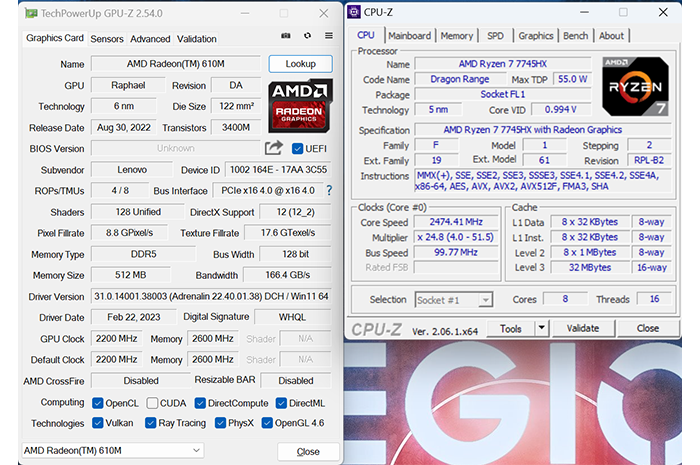Toggle the PhysX checkbox

coord(220,423)
